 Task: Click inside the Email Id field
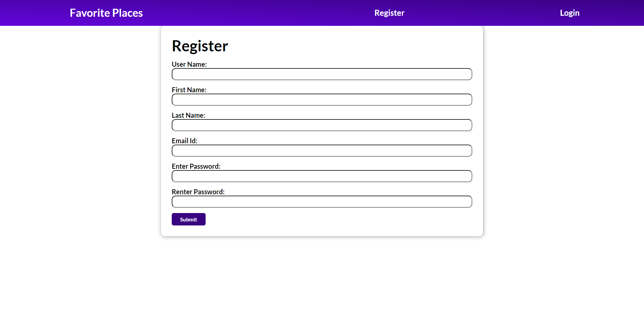tap(322, 151)
